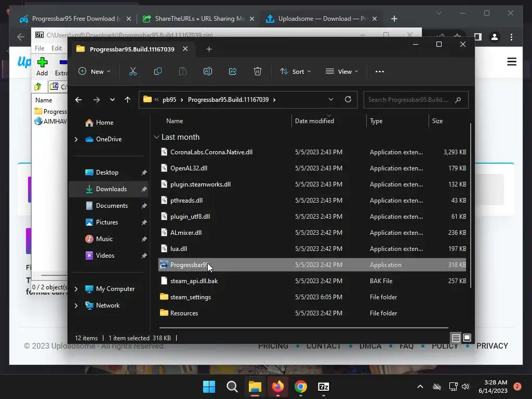Click the Windows Start button
This screenshot has width=532, height=399.
[x=209, y=387]
